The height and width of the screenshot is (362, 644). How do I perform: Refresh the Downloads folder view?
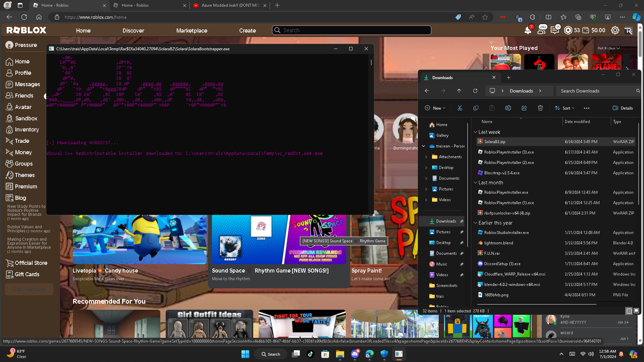coord(475,91)
